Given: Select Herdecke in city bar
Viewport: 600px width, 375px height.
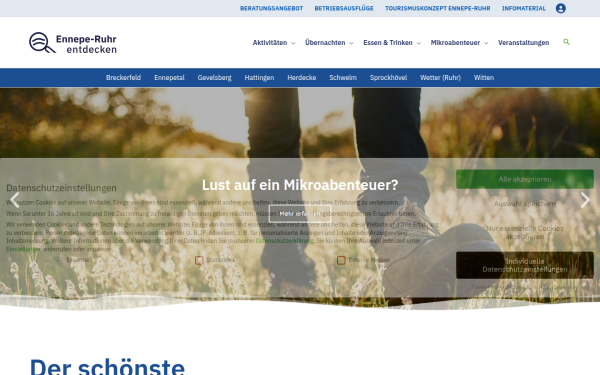Looking at the screenshot, I should (302, 78).
